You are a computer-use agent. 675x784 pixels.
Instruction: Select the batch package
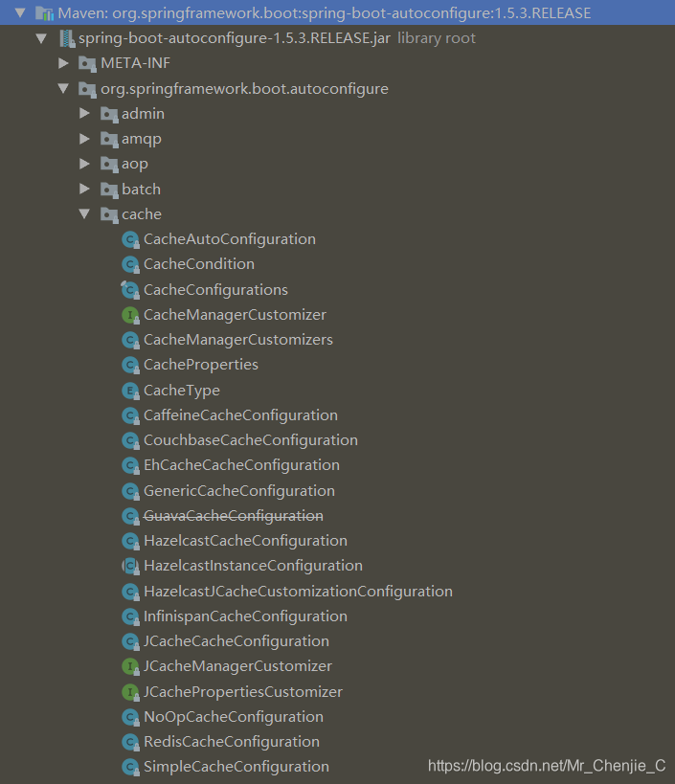pos(142,189)
